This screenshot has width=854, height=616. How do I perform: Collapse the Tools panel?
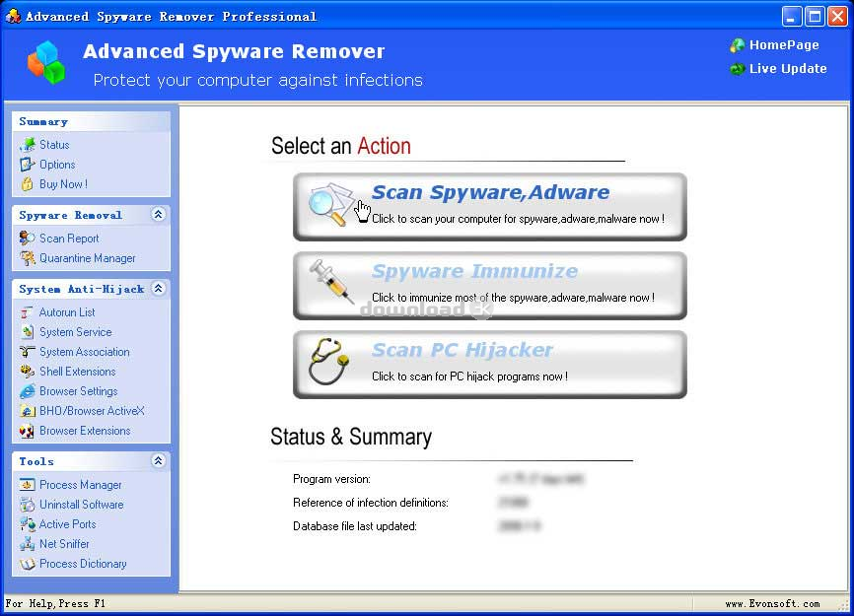click(158, 461)
